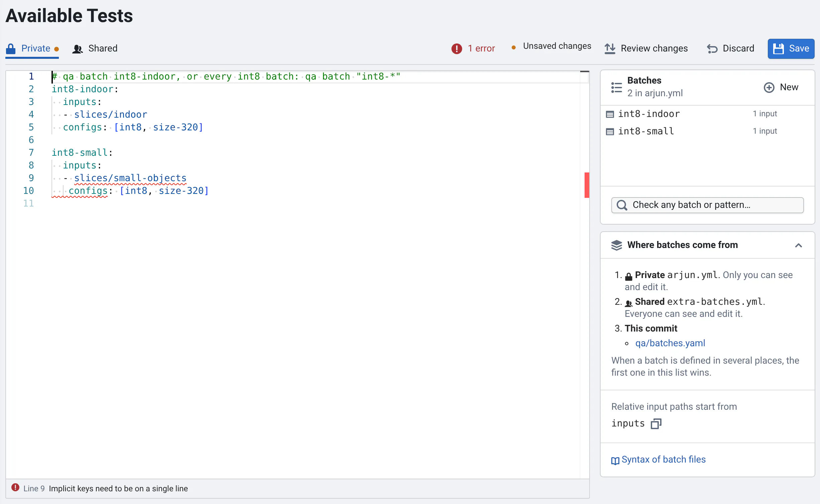The width and height of the screenshot is (820, 504).
Task: Open Syntax of batch files link
Action: click(x=658, y=460)
